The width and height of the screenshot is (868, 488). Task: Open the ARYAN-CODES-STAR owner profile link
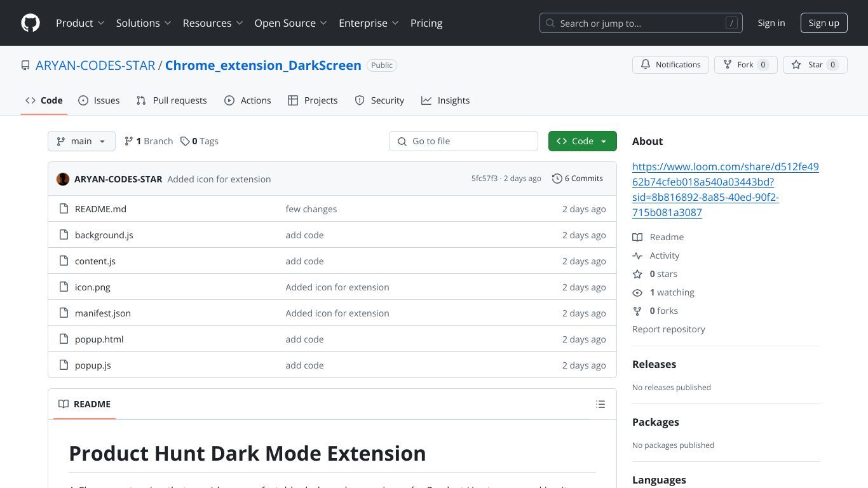pyautogui.click(x=95, y=65)
